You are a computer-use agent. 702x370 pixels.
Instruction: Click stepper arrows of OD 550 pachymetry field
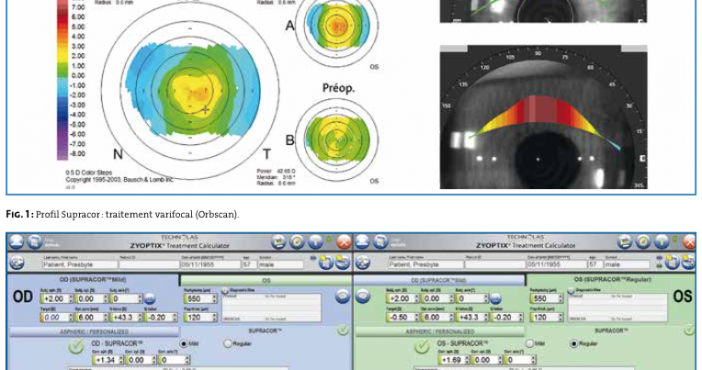coord(214,299)
